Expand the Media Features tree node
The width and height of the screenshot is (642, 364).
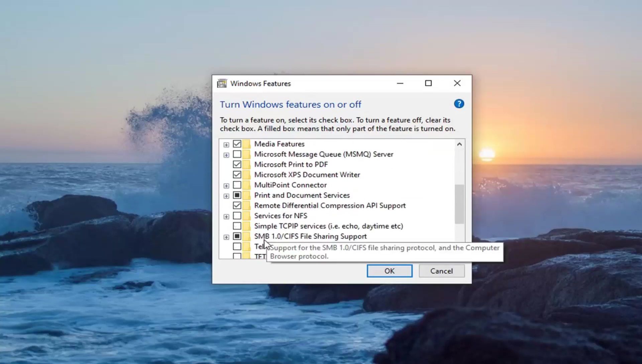226,145
